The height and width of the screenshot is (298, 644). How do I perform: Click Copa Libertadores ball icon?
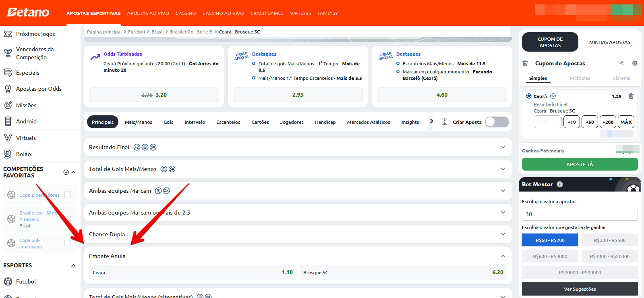point(11,195)
